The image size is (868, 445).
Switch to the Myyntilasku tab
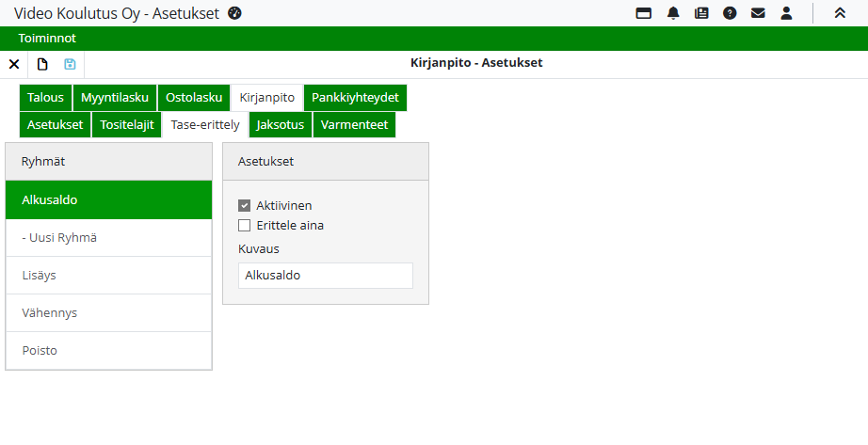115,98
